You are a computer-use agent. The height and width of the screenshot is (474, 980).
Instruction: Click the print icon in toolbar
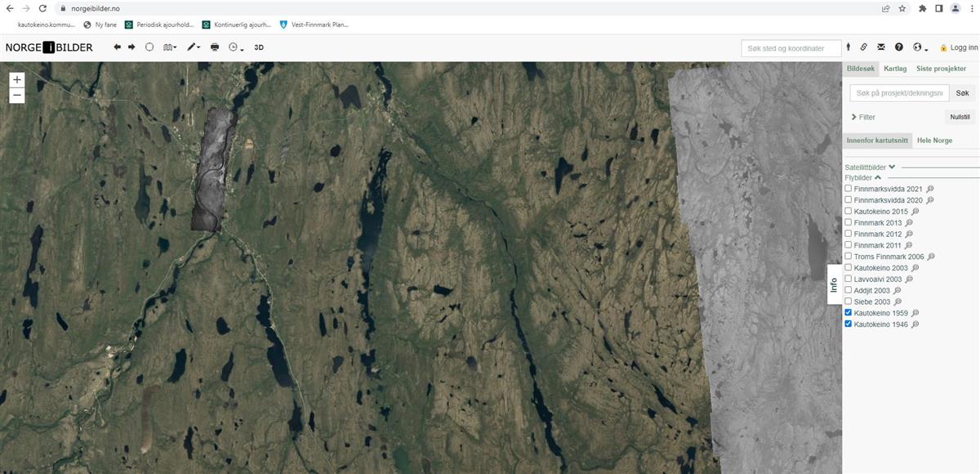215,47
